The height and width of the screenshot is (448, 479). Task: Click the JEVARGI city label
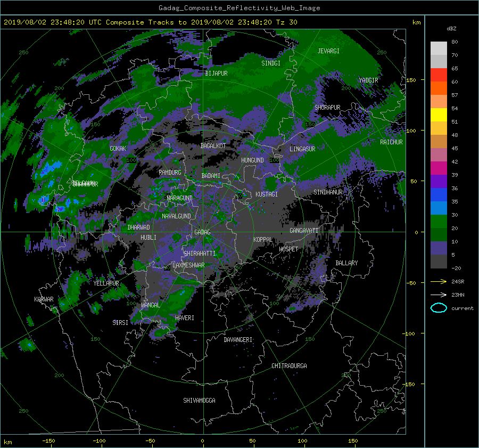(328, 51)
